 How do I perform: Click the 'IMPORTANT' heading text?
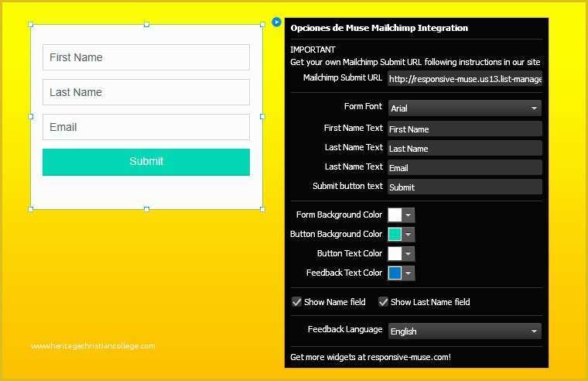coord(313,50)
